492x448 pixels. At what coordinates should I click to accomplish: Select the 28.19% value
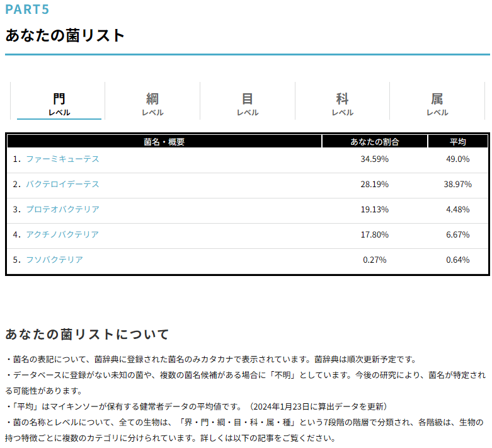tap(375, 184)
